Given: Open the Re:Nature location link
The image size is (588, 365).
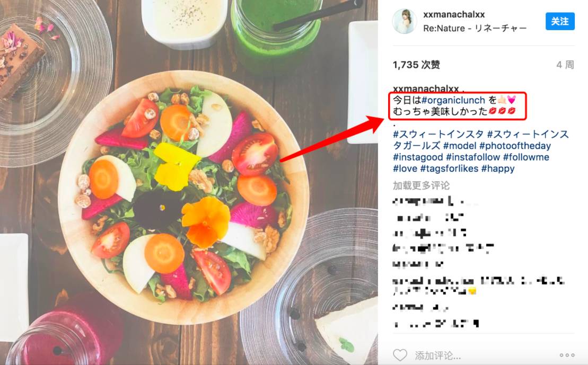Looking at the screenshot, I should coord(475,28).
